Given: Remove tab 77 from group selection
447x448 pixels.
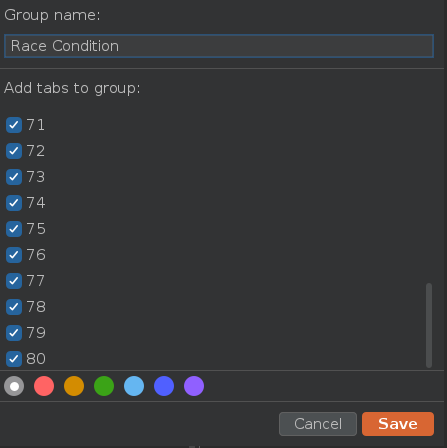Looking at the screenshot, I should [x=14, y=281].
